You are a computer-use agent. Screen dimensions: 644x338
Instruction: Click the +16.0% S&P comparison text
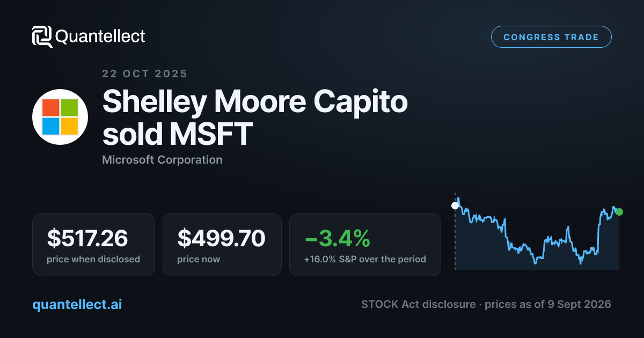click(365, 260)
